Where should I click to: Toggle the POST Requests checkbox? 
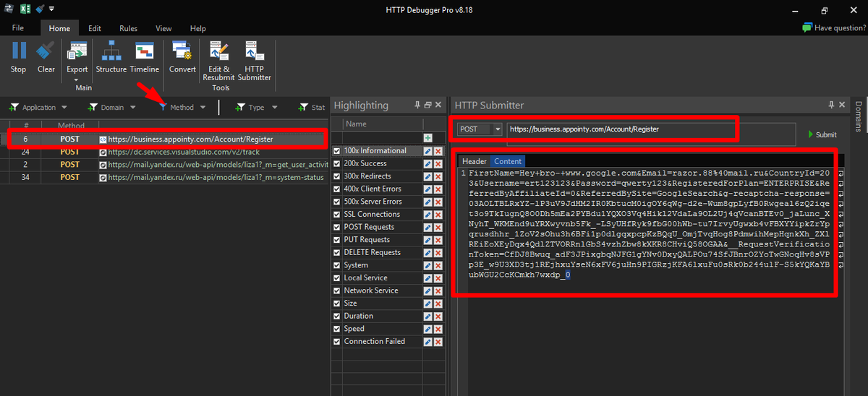[337, 227]
